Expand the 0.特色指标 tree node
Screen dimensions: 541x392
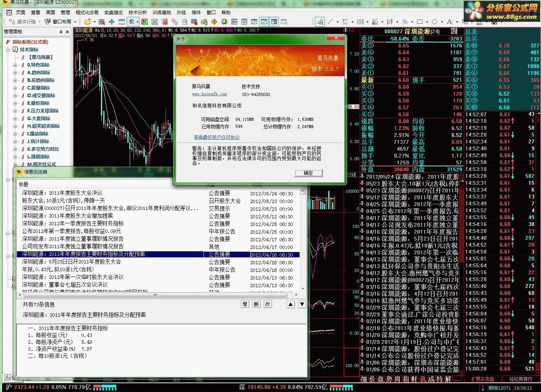(15, 65)
